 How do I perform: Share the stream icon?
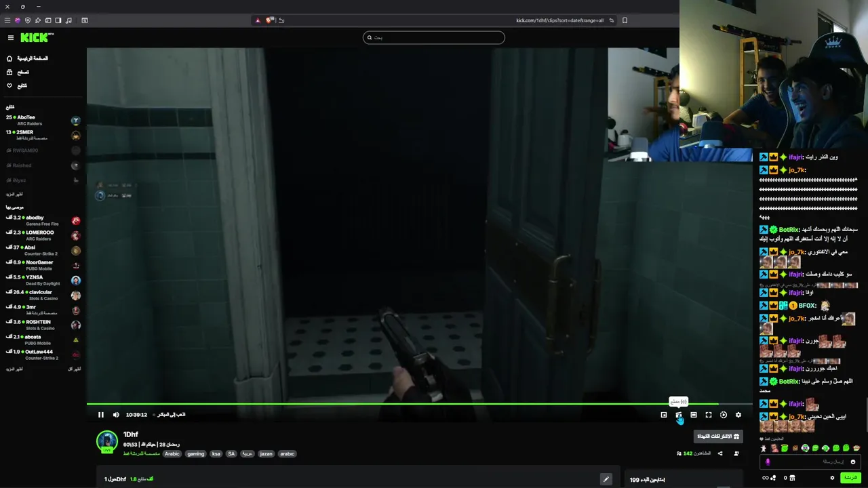pyautogui.click(x=720, y=453)
